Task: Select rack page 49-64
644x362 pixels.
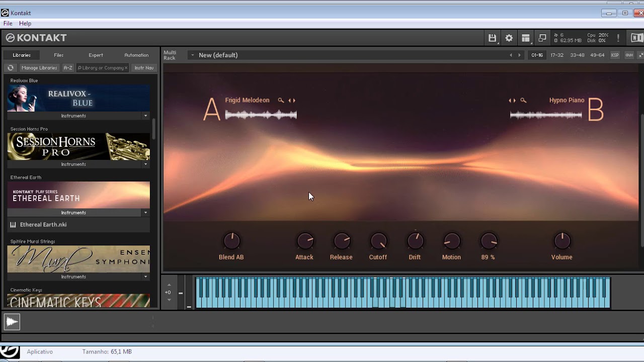Action: (x=597, y=55)
